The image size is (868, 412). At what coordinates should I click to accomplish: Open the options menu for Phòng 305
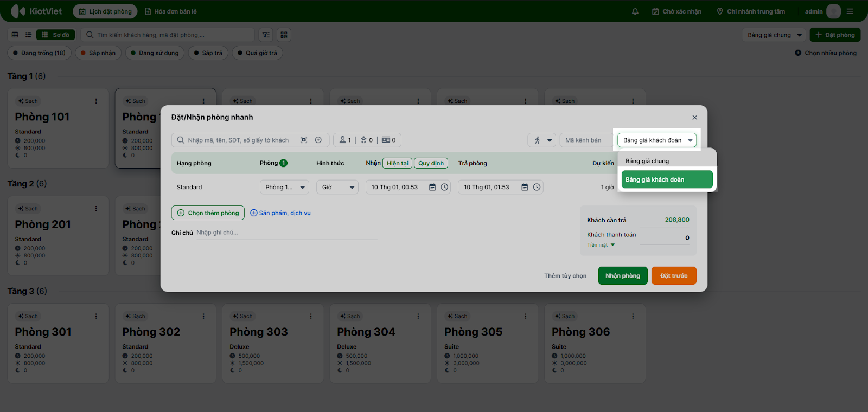point(526,316)
